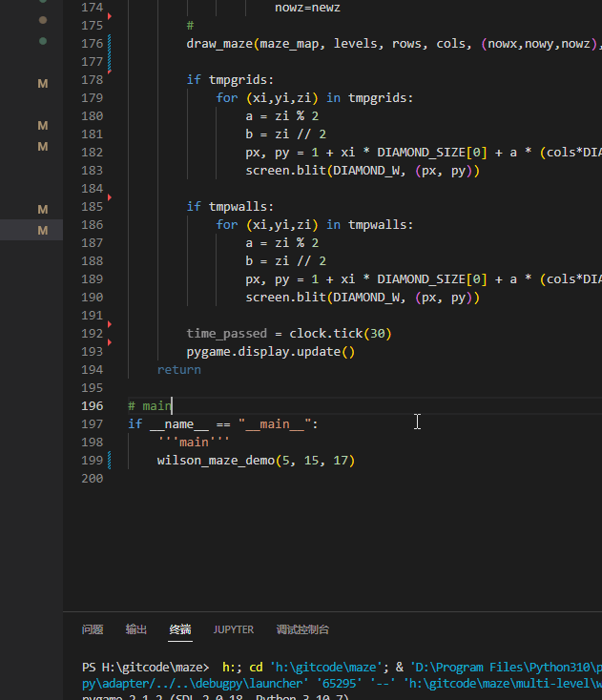Place cursor on 'a = zi % 2' at line 187
602x700 pixels.
(x=282, y=243)
